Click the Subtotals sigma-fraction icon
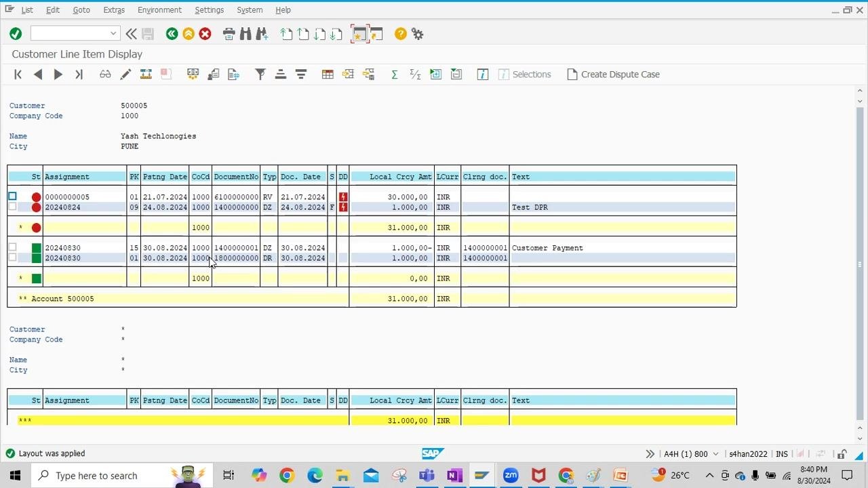 coord(415,75)
